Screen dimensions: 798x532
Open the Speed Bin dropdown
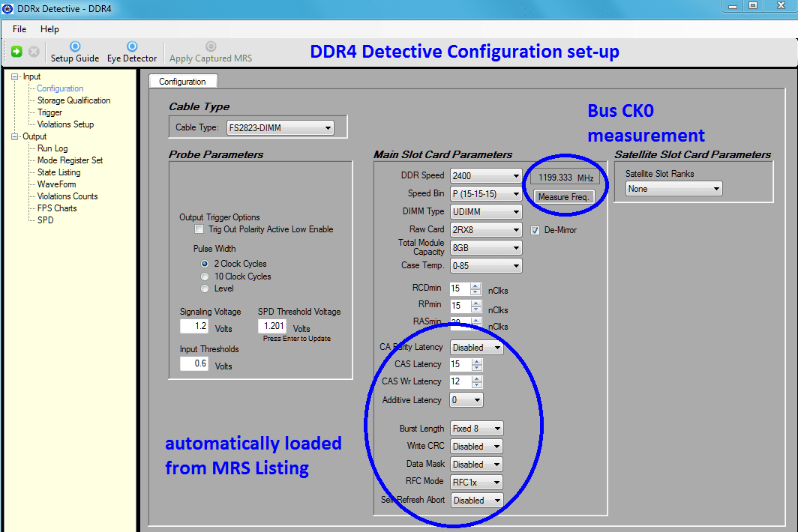coord(486,194)
